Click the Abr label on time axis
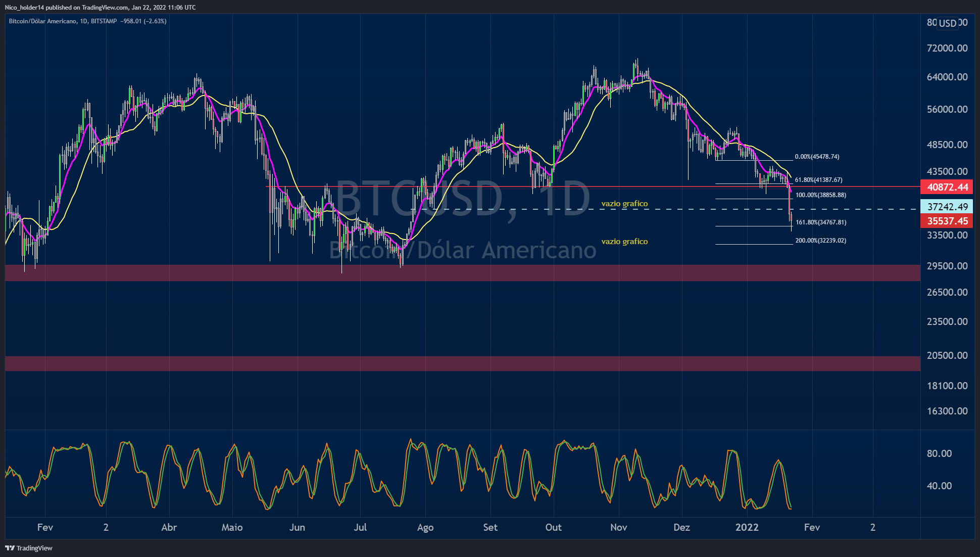Viewport: 980px width, 557px height. [169, 527]
